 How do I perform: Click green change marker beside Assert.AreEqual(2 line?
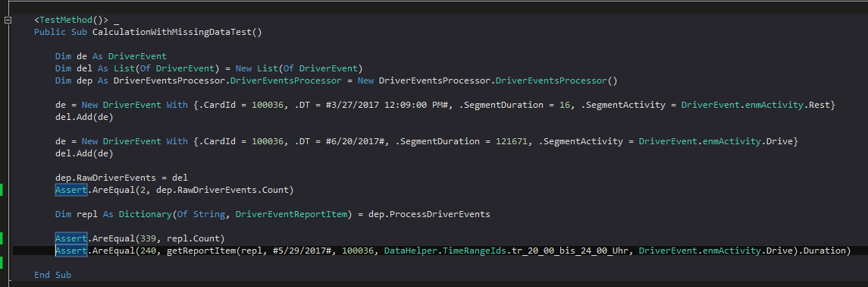tap(1, 190)
